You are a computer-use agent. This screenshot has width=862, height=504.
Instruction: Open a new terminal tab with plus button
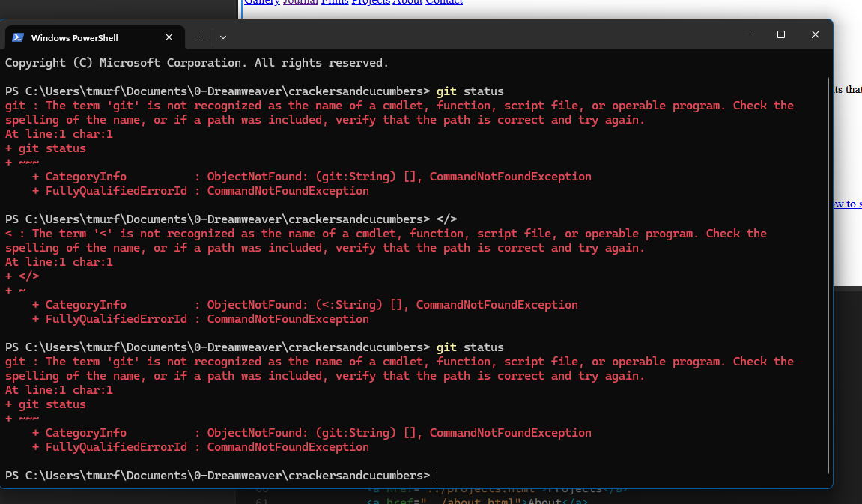point(201,37)
